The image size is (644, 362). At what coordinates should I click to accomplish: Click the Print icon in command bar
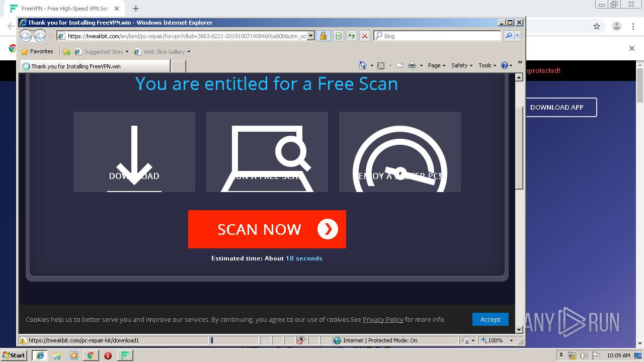pyautogui.click(x=412, y=65)
